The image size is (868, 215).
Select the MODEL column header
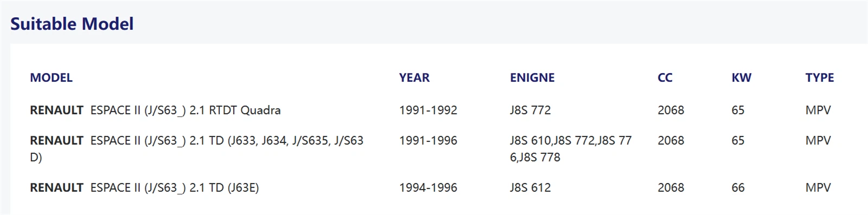tap(51, 77)
